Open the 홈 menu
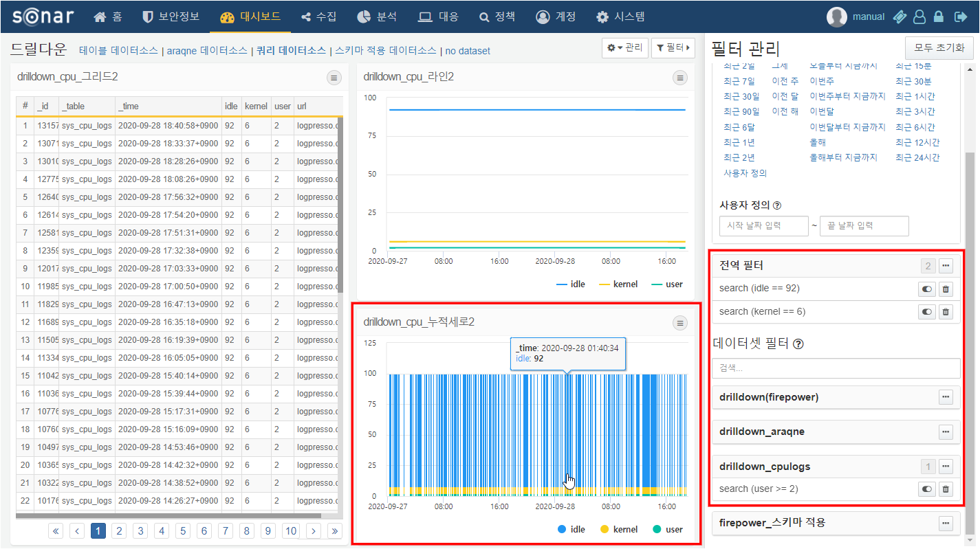The image size is (980, 549). pyautogui.click(x=107, y=16)
